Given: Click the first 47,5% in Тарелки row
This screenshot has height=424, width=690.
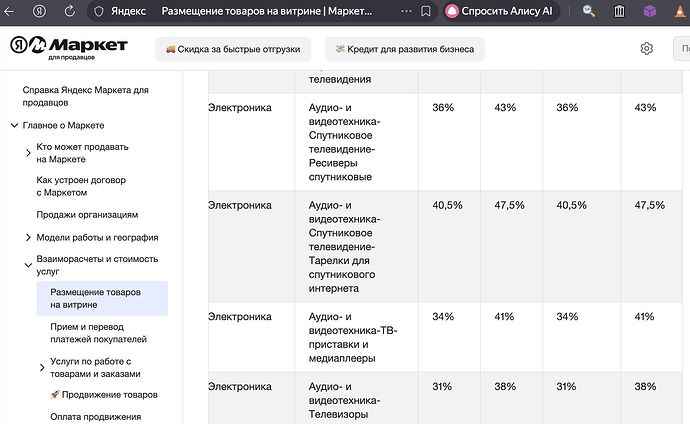Looking at the screenshot, I should click(x=509, y=205).
